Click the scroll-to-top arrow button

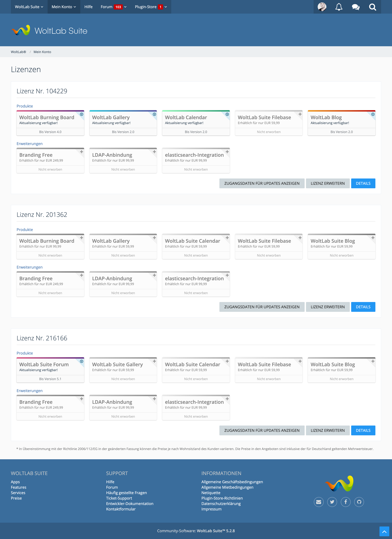pos(384,531)
